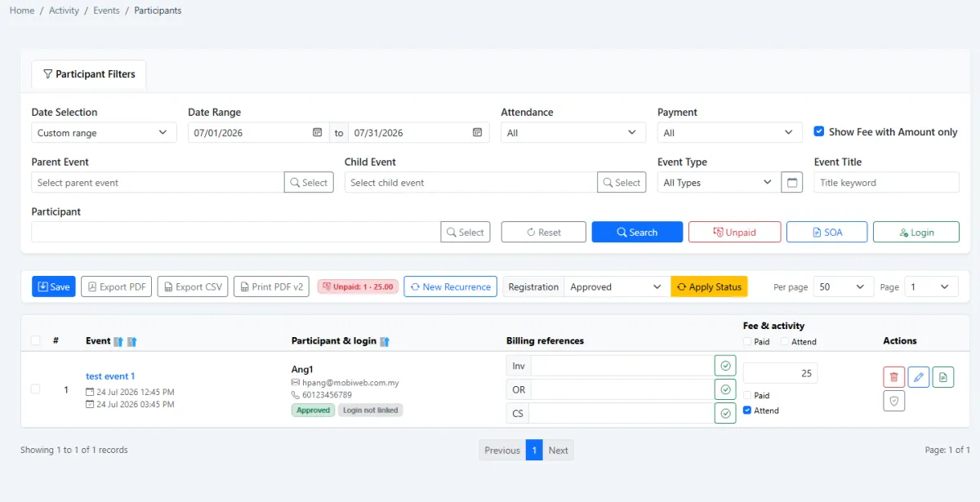
Task: Open the Date Selection Custom range dropdown
Action: 104,132
